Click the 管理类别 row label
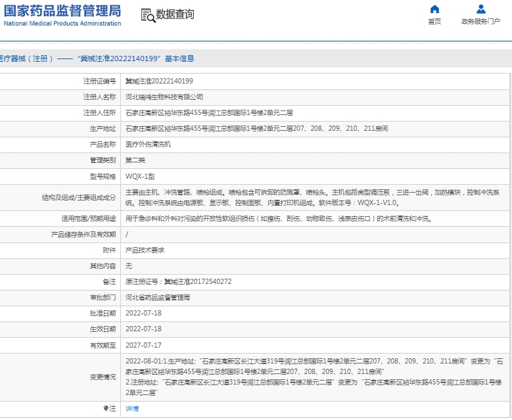The image size is (512, 420). click(103, 160)
